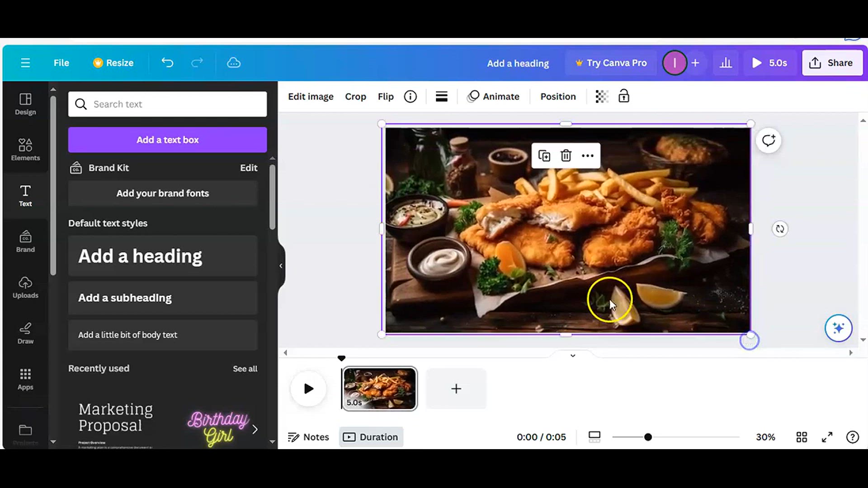Click Crop in toolbar
The width and height of the screenshot is (868, 488).
point(355,97)
